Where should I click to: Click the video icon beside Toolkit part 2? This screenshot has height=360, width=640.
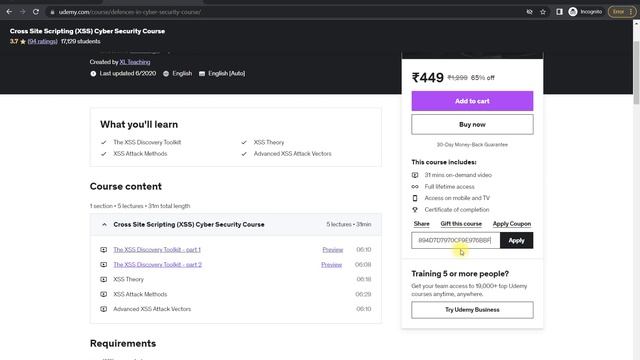[104, 264]
